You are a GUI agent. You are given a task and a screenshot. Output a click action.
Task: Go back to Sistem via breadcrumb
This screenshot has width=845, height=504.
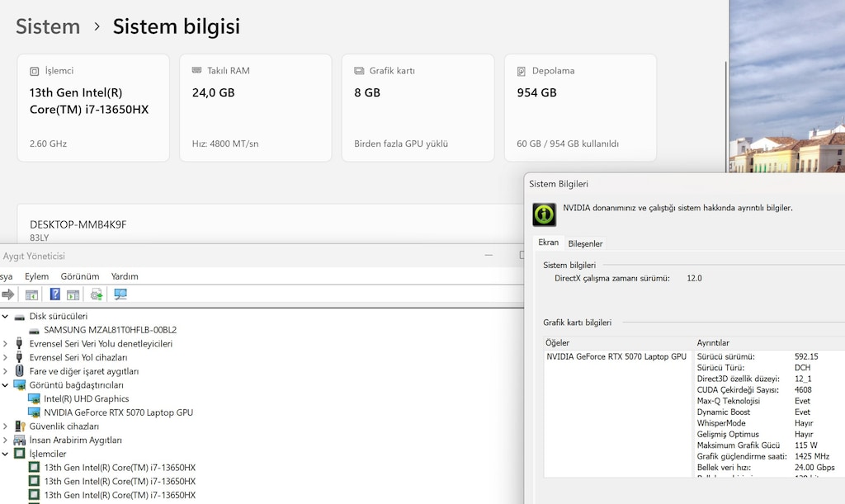click(48, 26)
